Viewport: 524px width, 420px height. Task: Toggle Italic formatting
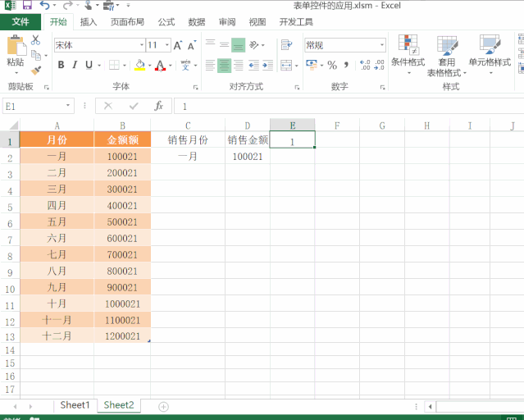point(75,65)
